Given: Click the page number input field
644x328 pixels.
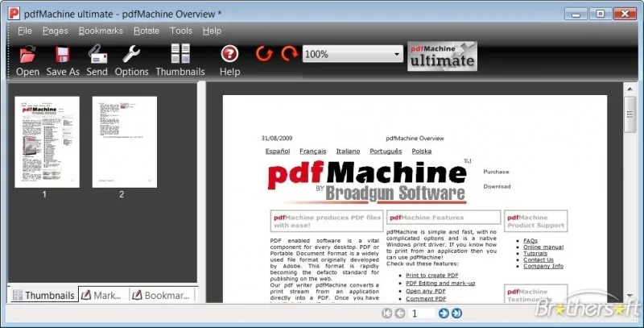Looking at the screenshot, I should point(421,313).
